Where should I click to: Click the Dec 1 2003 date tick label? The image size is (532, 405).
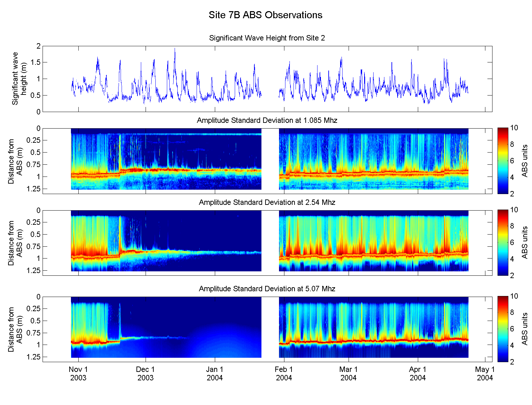pyautogui.click(x=145, y=374)
